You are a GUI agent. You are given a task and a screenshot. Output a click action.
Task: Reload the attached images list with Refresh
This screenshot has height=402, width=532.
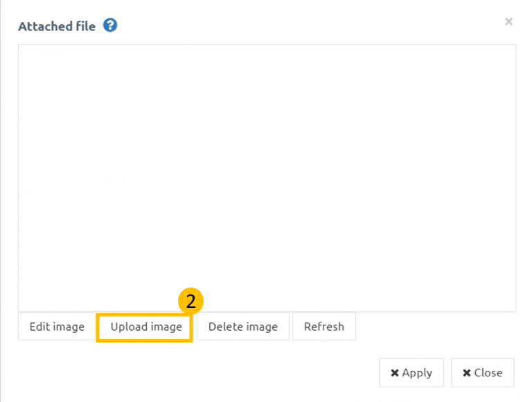[323, 327]
